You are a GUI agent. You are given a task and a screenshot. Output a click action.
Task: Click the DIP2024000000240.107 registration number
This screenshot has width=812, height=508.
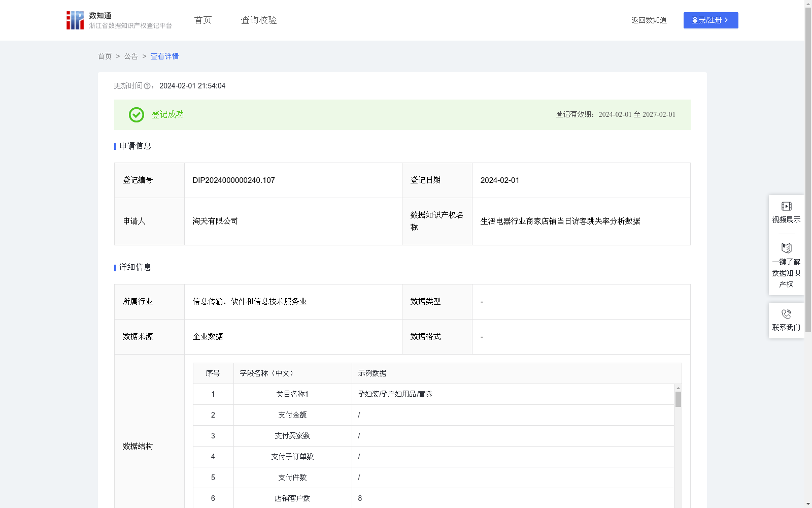point(233,180)
